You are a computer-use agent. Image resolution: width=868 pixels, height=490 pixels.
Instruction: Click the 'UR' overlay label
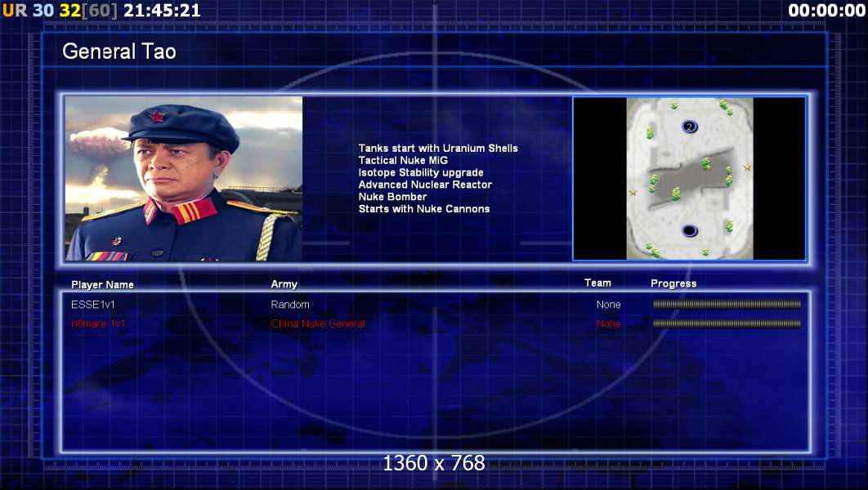click(15, 11)
